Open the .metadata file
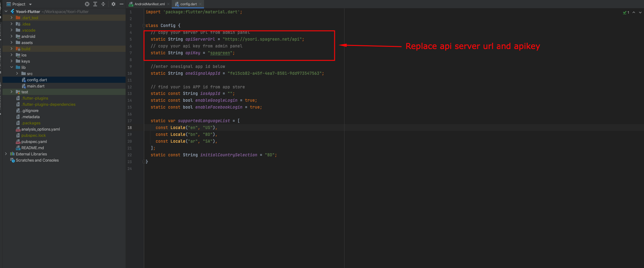Viewport: 644px width, 268px height. [x=30, y=117]
